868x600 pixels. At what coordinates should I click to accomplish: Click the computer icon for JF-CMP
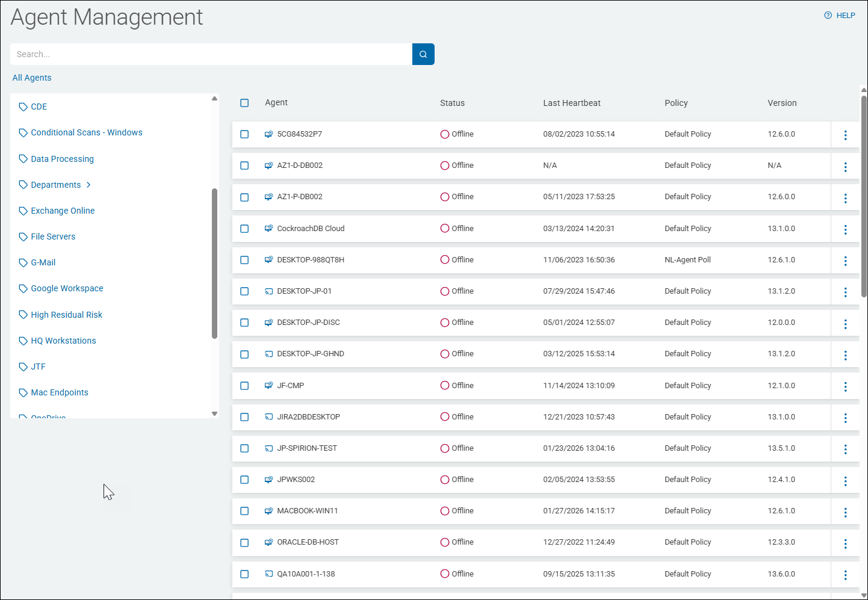tap(269, 386)
